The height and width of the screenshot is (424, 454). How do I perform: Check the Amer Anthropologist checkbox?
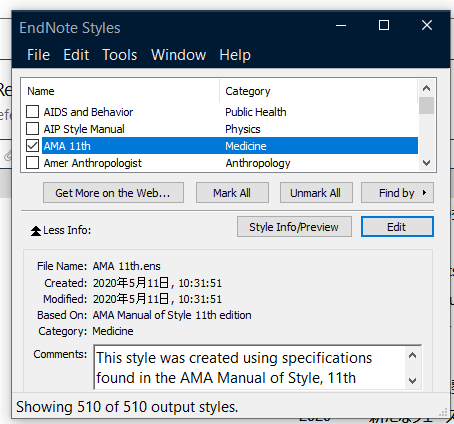click(x=32, y=163)
